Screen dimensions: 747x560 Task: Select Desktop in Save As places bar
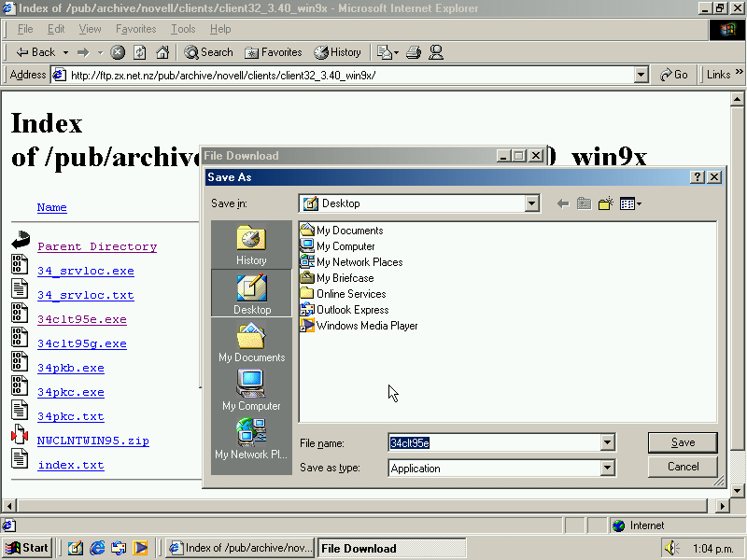pyautogui.click(x=251, y=293)
